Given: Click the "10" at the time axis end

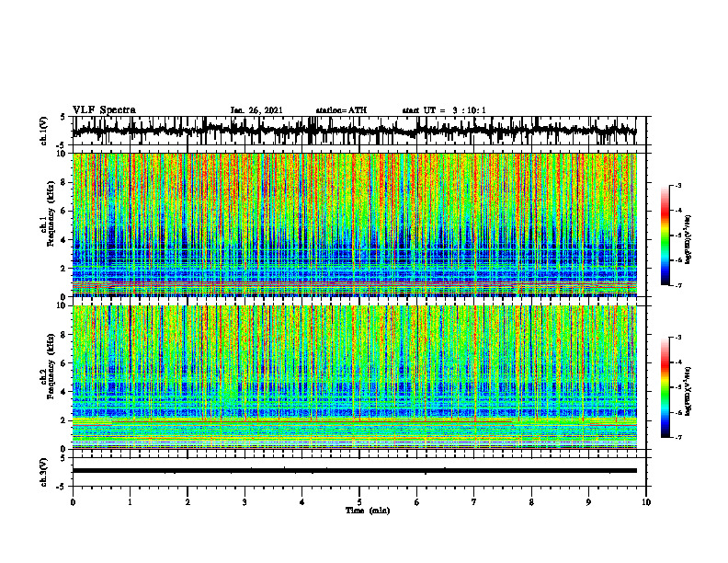Looking at the screenshot, I should 646,502.
